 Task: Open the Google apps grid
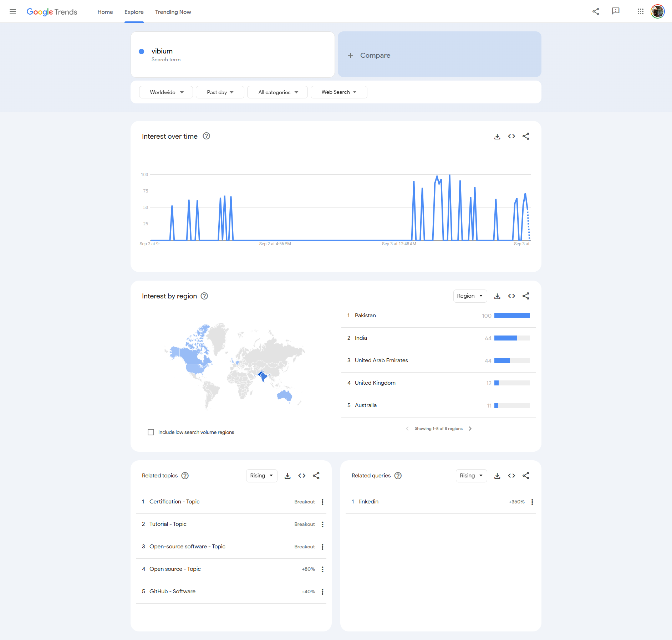coord(640,11)
